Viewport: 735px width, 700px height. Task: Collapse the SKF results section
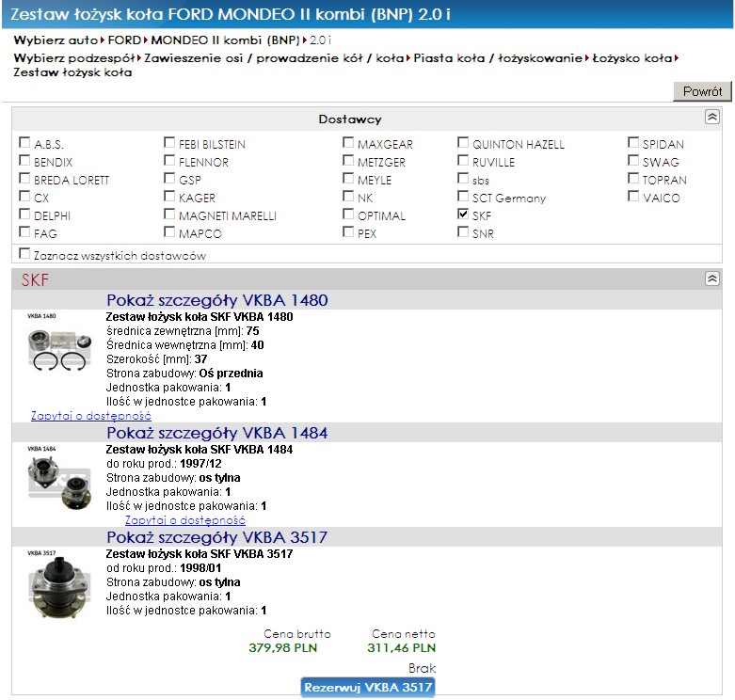pyautogui.click(x=711, y=278)
